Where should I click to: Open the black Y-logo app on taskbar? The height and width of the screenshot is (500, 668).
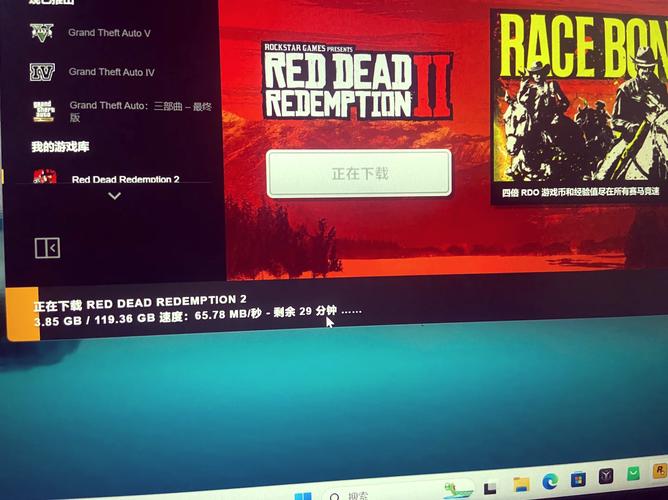[x=606, y=476]
